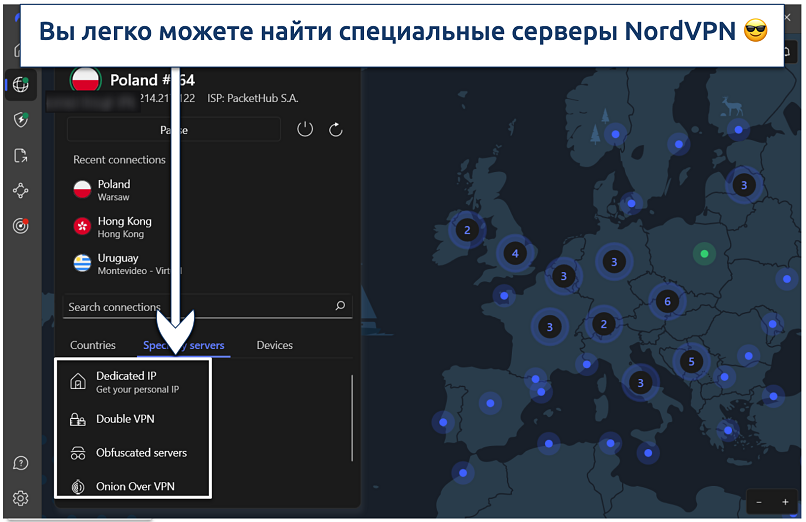This screenshot has width=806, height=522.
Task: Click the Uruguay flag icon
Action: (x=82, y=263)
